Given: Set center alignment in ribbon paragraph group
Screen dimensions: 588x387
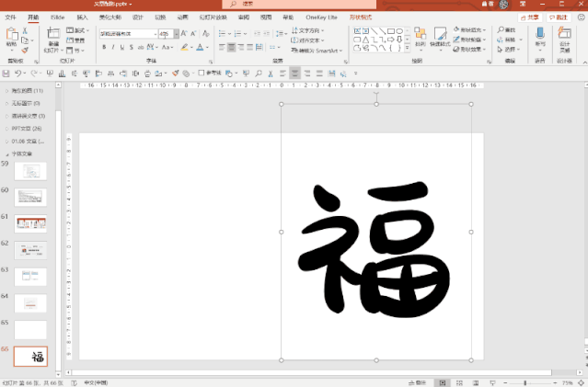Looking at the screenshot, I should coord(231,47).
